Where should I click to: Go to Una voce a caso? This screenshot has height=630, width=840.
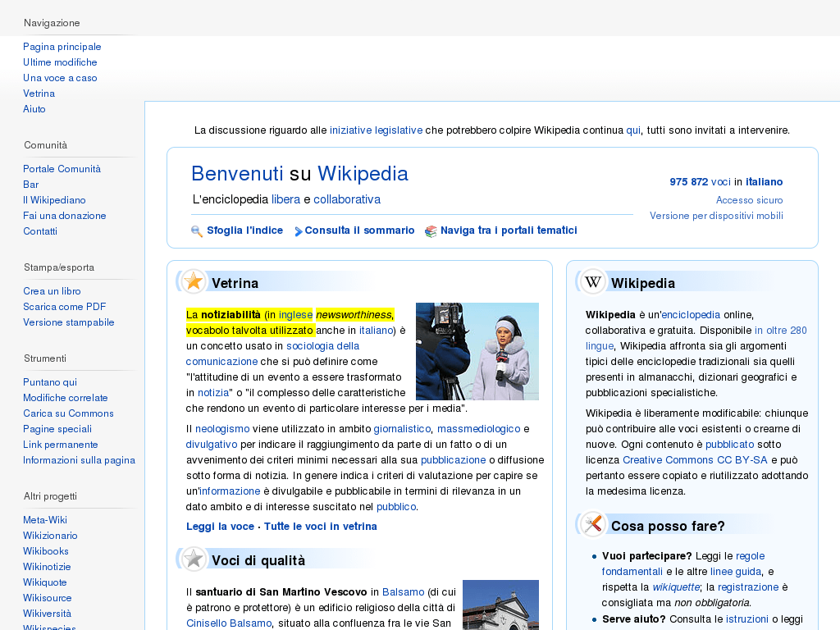pyautogui.click(x=60, y=78)
